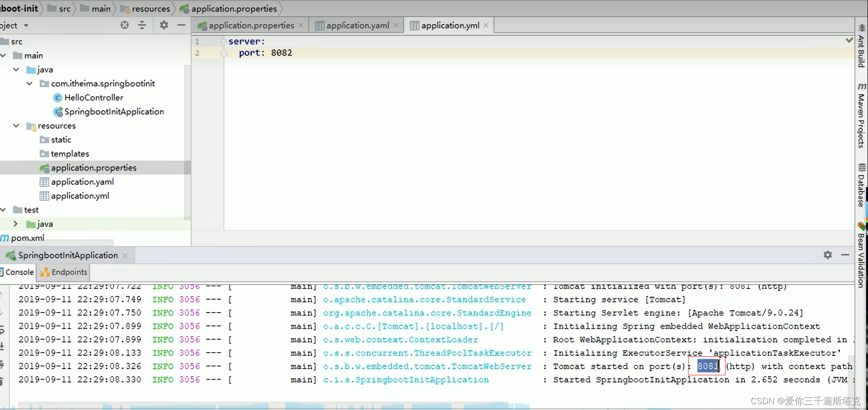Click the boot-init breadcrumb
Screen dimensions: 868x410
point(19,9)
